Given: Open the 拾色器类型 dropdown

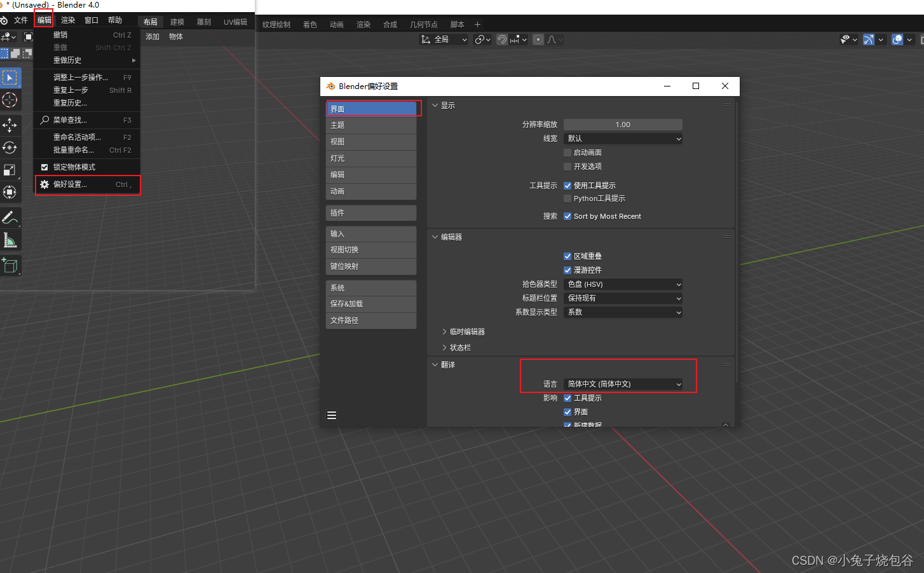Looking at the screenshot, I should tap(623, 284).
